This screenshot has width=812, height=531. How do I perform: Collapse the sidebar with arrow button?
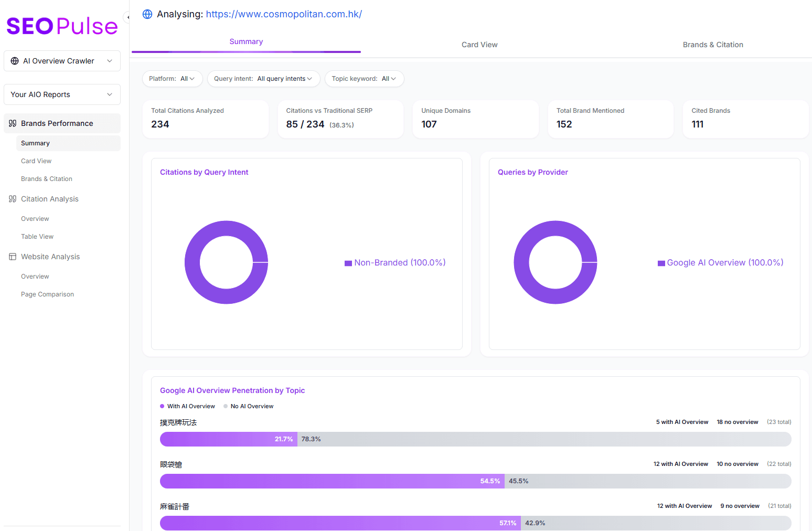coord(127,17)
